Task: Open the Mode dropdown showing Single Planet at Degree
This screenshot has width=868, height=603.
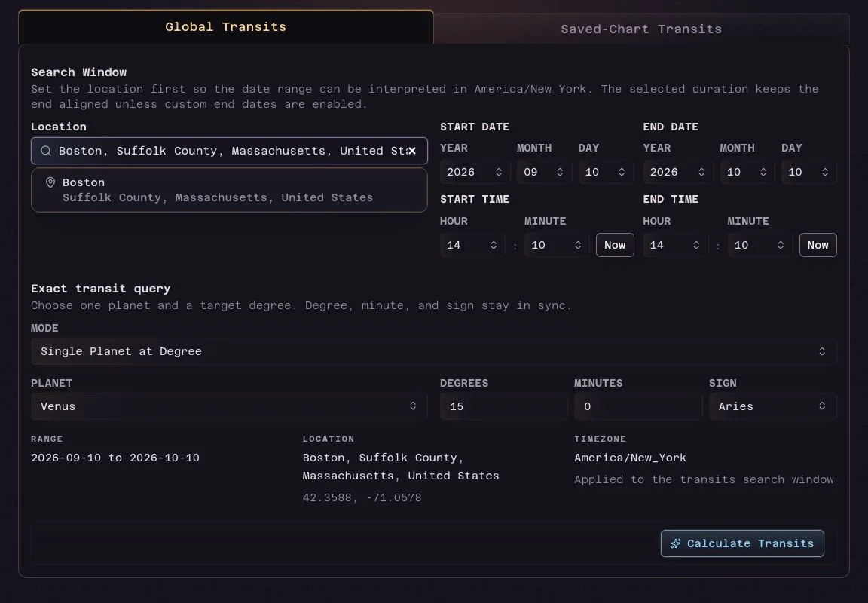Action: 433,351
